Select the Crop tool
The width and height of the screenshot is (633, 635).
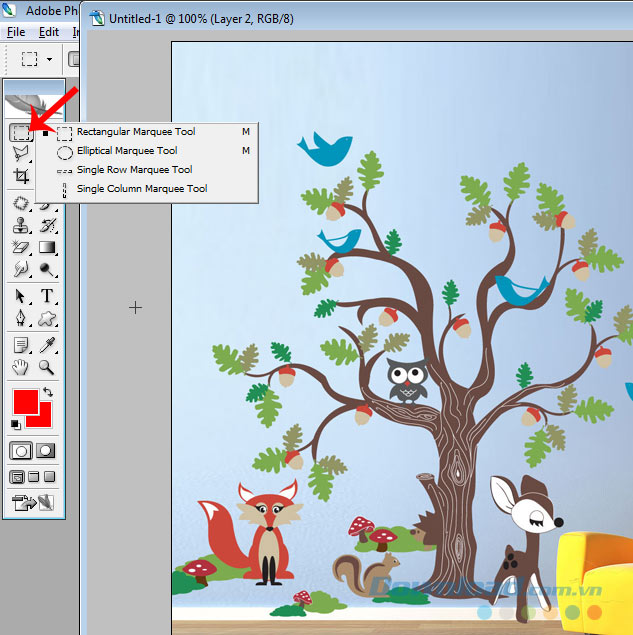click(20, 177)
